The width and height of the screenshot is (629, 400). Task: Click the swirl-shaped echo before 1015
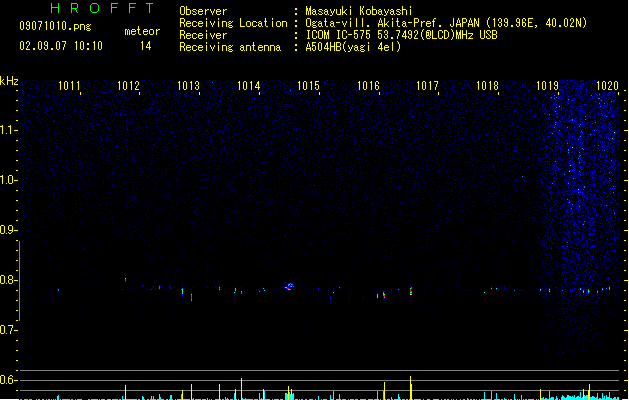coord(290,286)
